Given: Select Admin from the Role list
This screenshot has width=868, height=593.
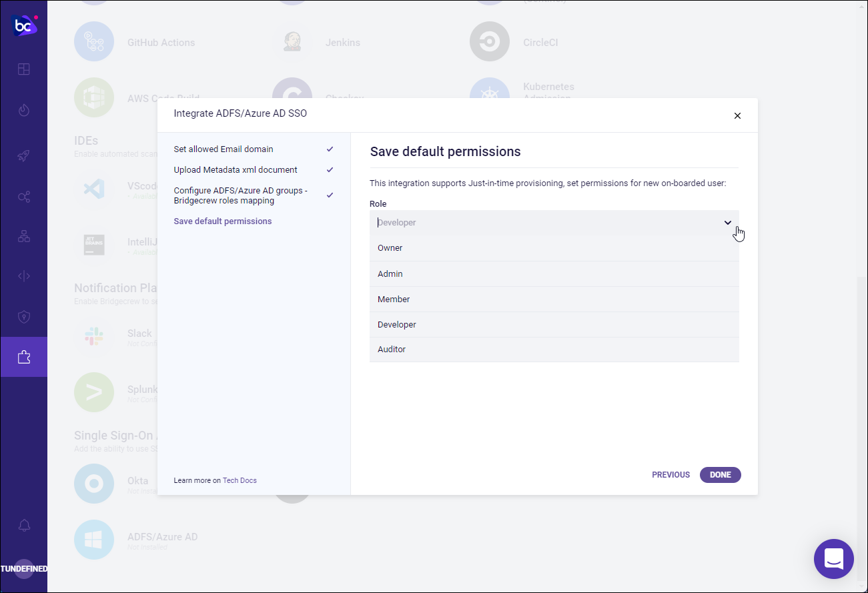Looking at the screenshot, I should click(x=554, y=274).
